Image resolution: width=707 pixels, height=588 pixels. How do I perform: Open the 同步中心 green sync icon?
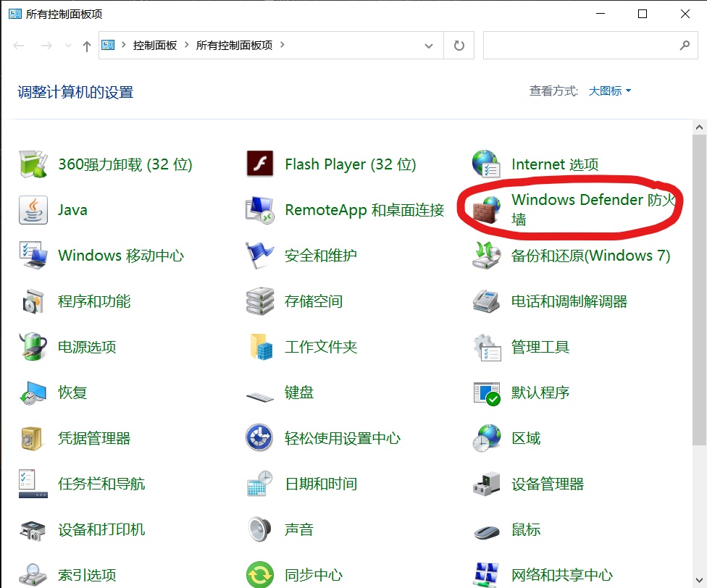(x=260, y=575)
